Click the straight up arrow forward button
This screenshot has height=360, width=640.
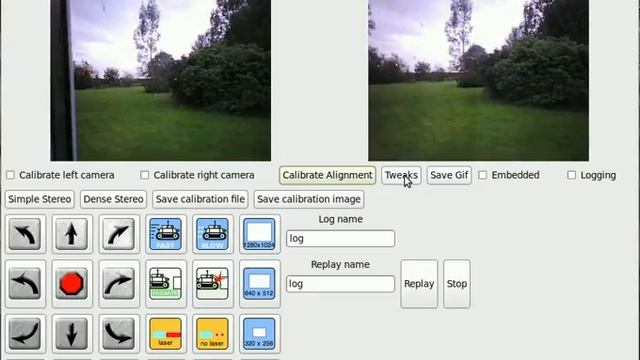pos(72,234)
